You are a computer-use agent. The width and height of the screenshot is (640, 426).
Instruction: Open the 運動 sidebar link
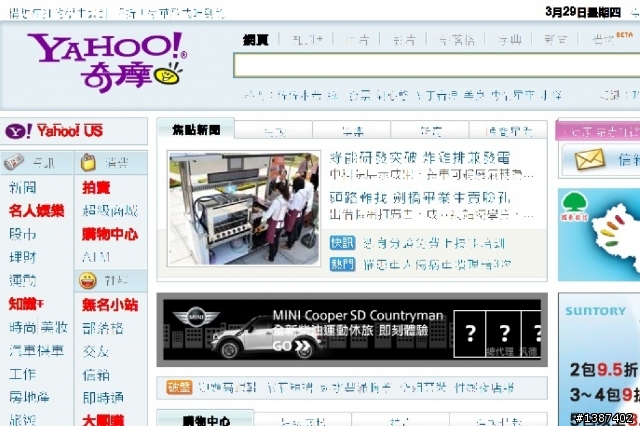pyautogui.click(x=22, y=280)
